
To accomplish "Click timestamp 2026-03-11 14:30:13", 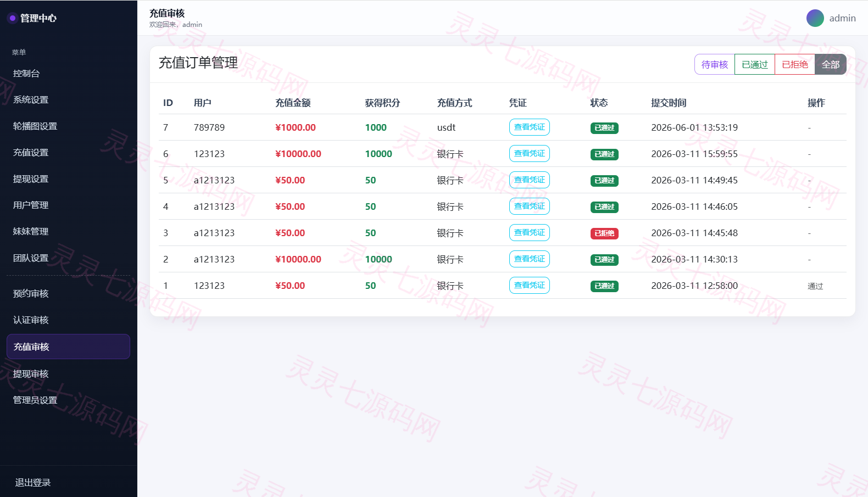I will (694, 259).
